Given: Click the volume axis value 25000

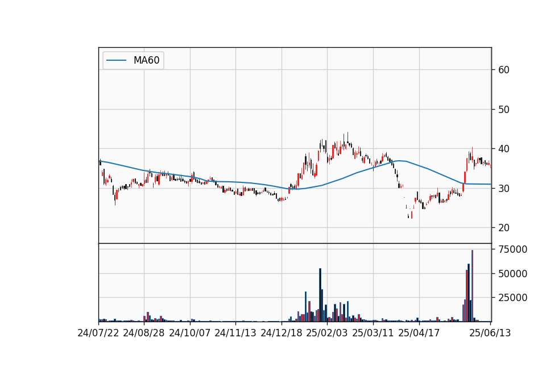Looking at the screenshot, I should 513,298.
